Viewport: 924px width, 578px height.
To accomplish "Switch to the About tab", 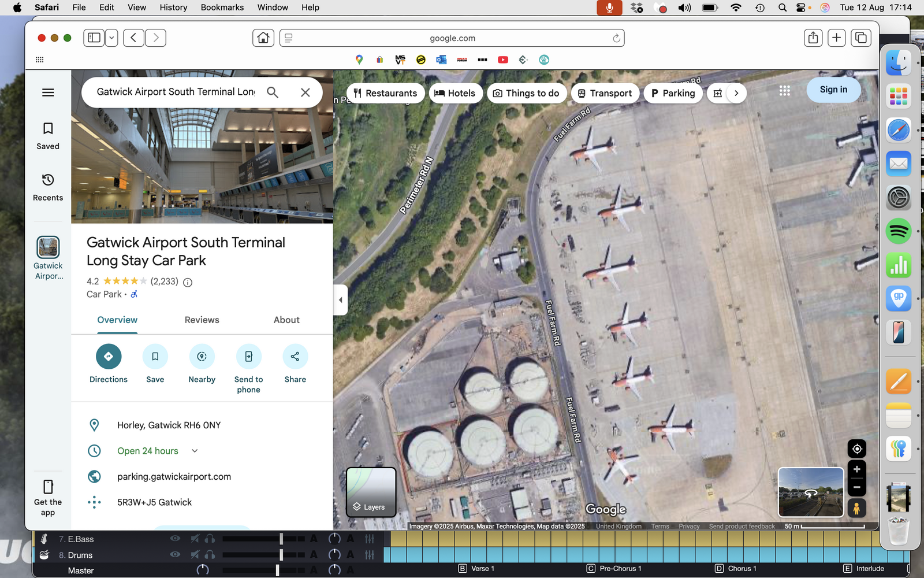I will (286, 320).
